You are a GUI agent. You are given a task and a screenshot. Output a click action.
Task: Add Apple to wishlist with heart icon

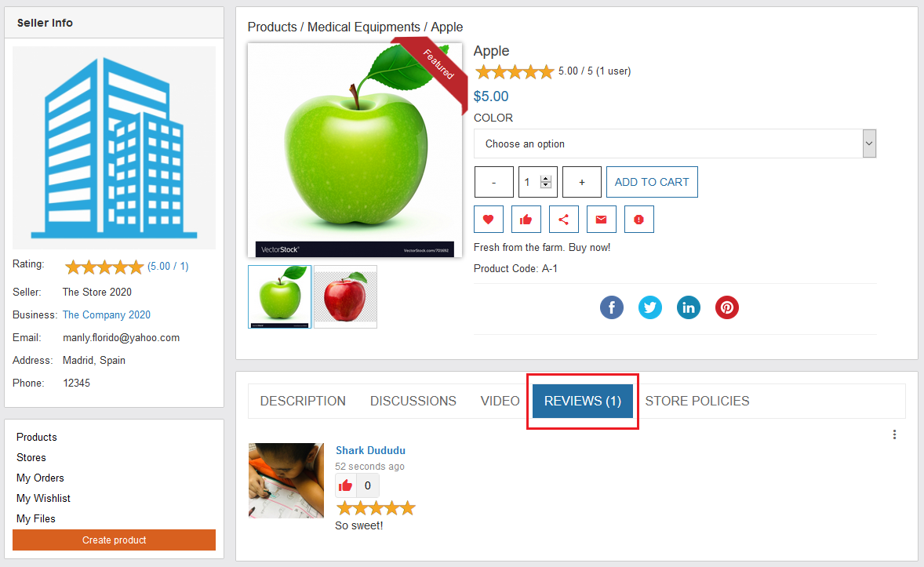(488, 220)
